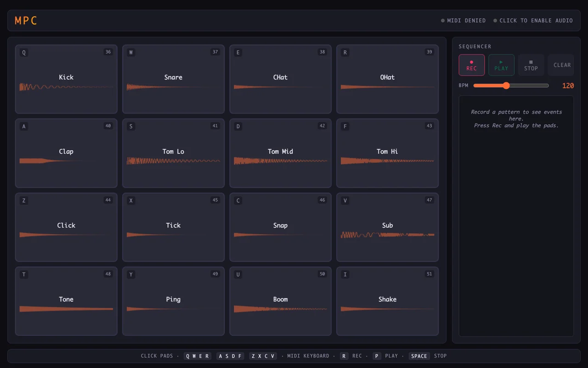Viewport: 588px width, 368px height.
Task: Click the MPC logo title
Action: click(26, 21)
